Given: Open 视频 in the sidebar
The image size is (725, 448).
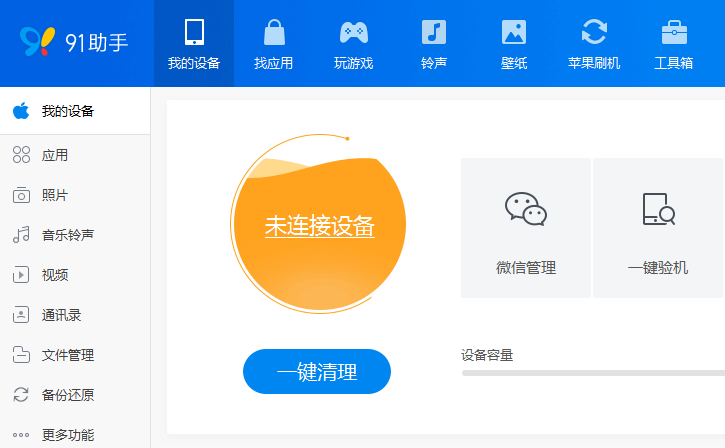Looking at the screenshot, I should coord(55,275).
